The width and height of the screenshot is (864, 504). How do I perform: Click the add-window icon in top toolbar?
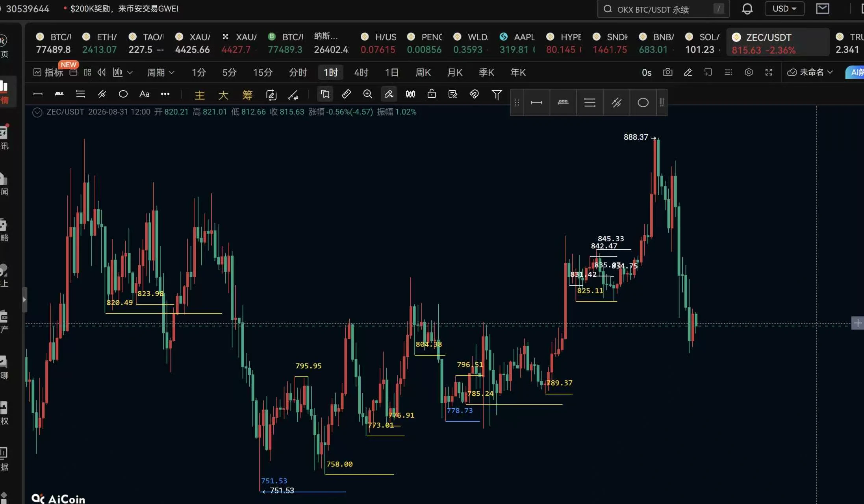tap(708, 72)
